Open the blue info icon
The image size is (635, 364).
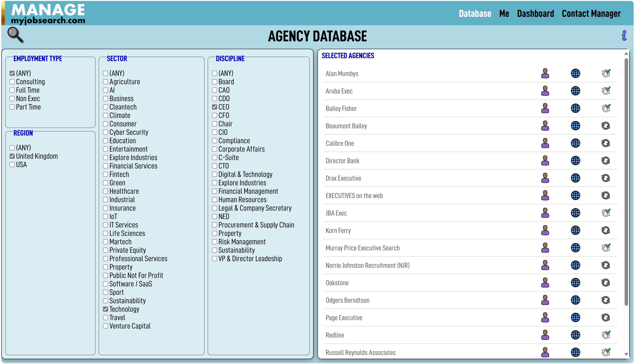(x=624, y=35)
